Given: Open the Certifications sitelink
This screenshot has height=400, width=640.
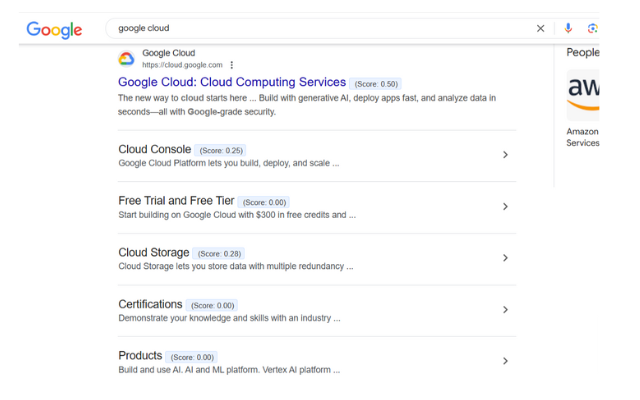Looking at the screenshot, I should (150, 304).
